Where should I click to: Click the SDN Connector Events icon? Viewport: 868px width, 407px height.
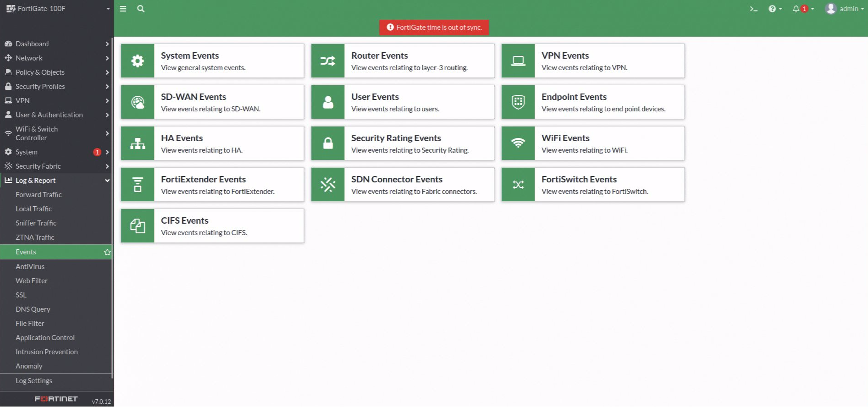click(328, 185)
